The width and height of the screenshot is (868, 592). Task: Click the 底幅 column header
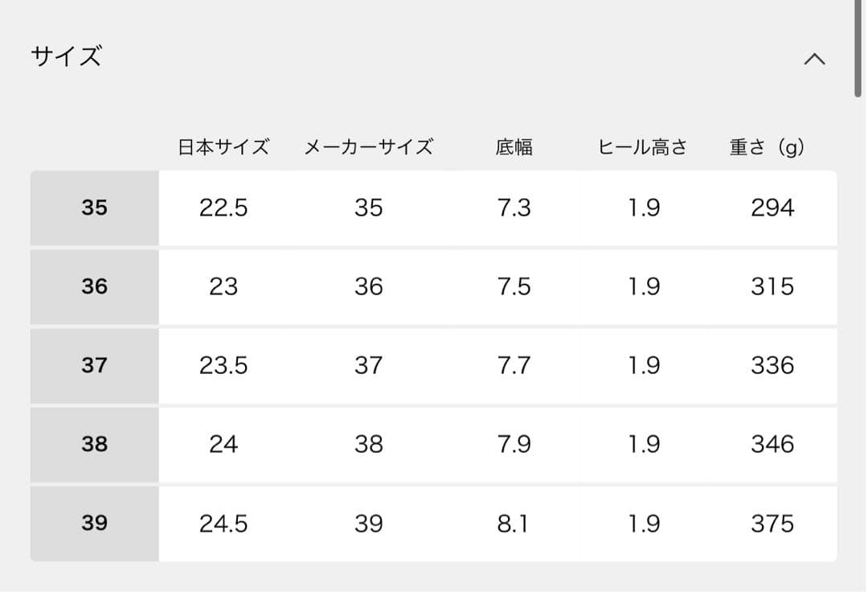click(514, 146)
